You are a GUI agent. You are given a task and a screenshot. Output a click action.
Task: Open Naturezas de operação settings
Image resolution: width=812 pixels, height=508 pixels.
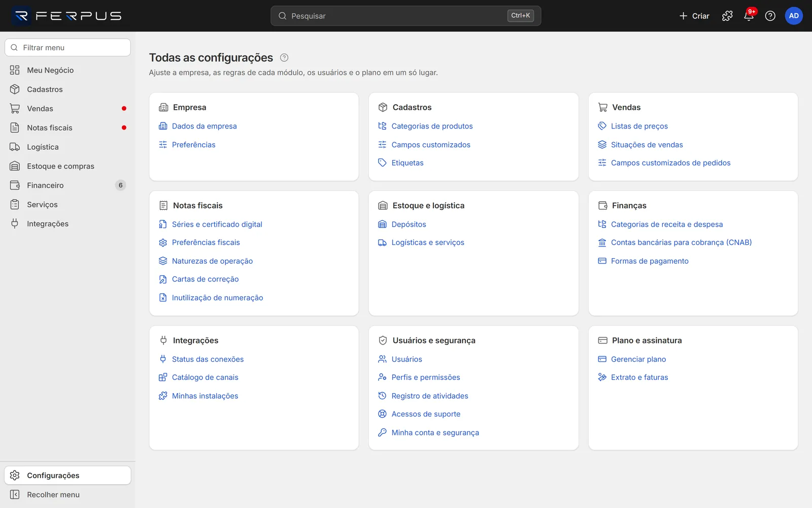[212, 261]
